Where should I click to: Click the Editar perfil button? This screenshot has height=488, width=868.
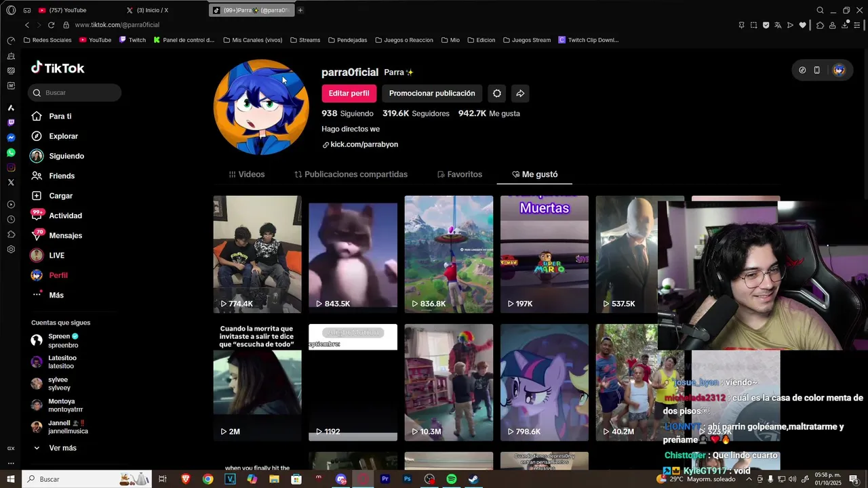coord(349,94)
